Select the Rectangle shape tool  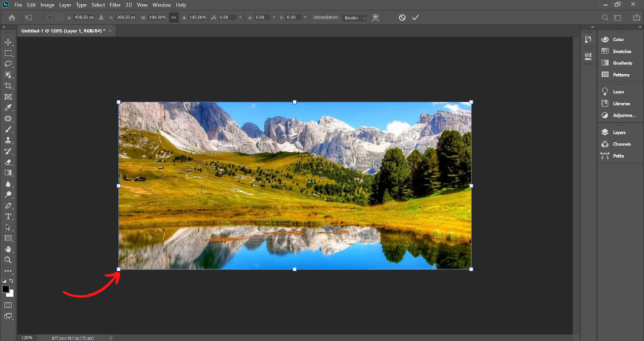point(8,238)
